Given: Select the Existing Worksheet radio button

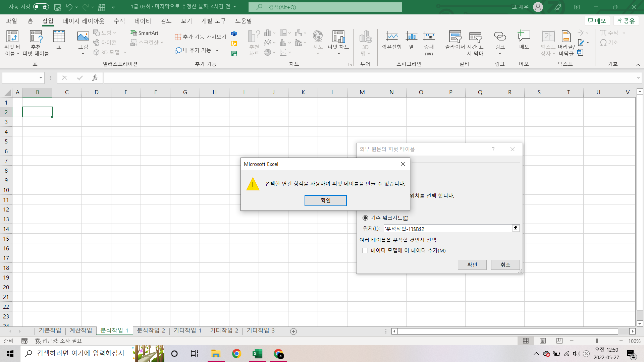Looking at the screenshot, I should pos(365,218).
